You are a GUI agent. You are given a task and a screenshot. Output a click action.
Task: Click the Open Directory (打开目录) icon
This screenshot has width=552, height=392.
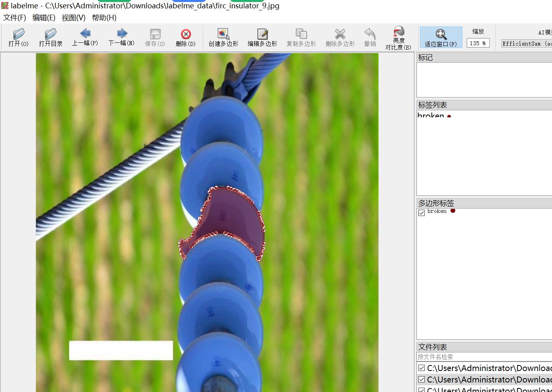(x=50, y=38)
